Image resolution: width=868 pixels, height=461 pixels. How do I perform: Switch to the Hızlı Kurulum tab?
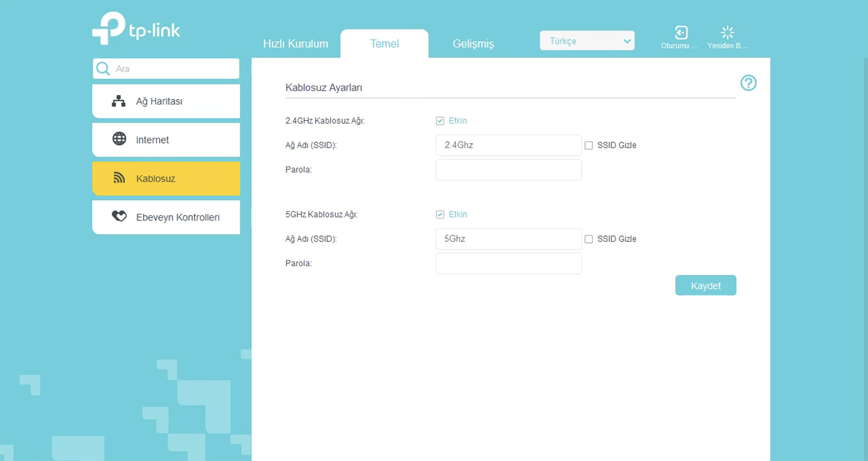pos(295,44)
